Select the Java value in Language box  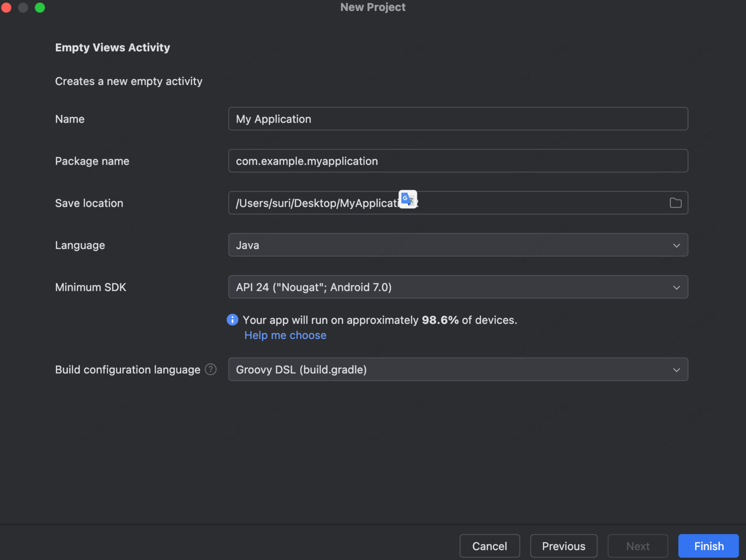tap(248, 245)
